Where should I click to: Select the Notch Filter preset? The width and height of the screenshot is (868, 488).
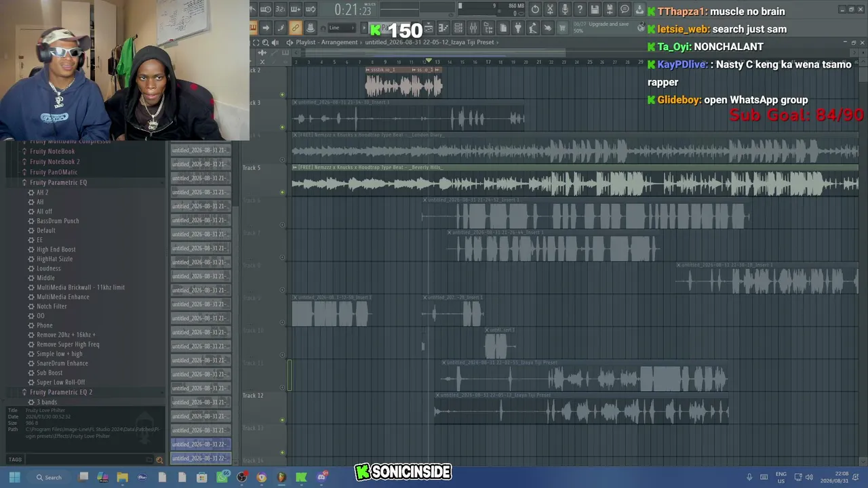(x=52, y=306)
